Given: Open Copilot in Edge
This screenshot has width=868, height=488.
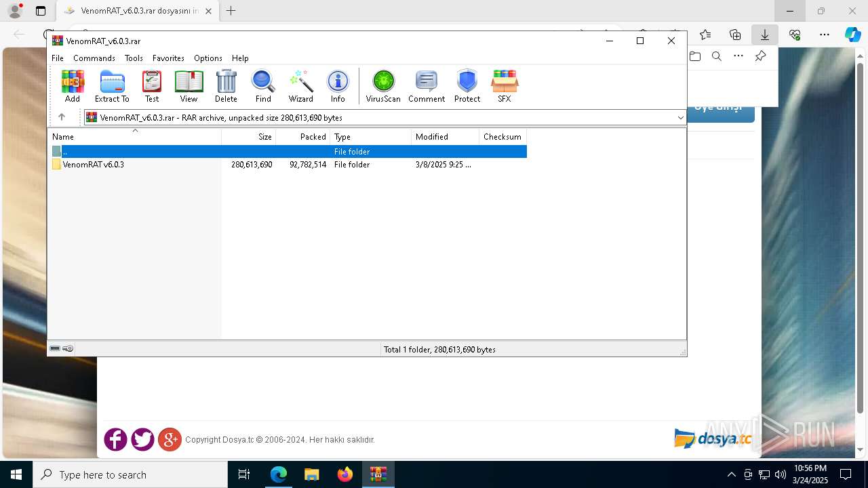Looking at the screenshot, I should tap(852, 35).
